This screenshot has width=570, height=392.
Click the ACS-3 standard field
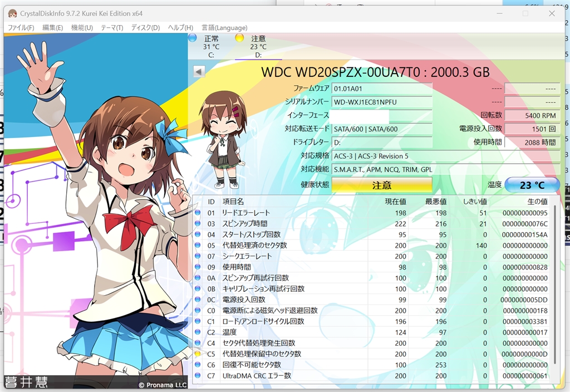click(446, 156)
